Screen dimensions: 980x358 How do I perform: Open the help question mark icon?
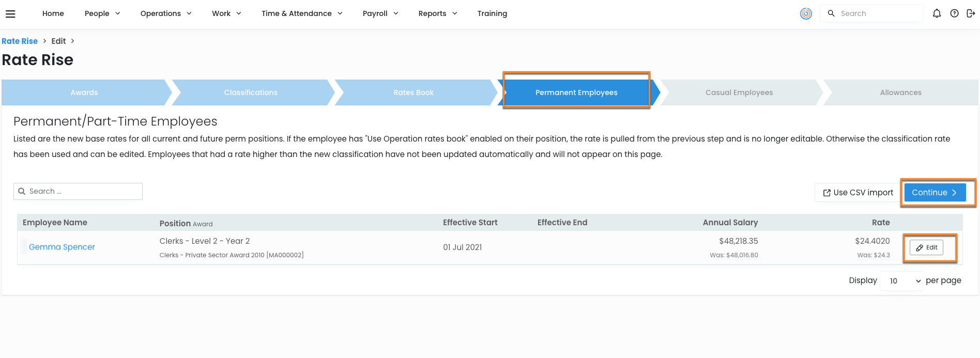pos(954,13)
